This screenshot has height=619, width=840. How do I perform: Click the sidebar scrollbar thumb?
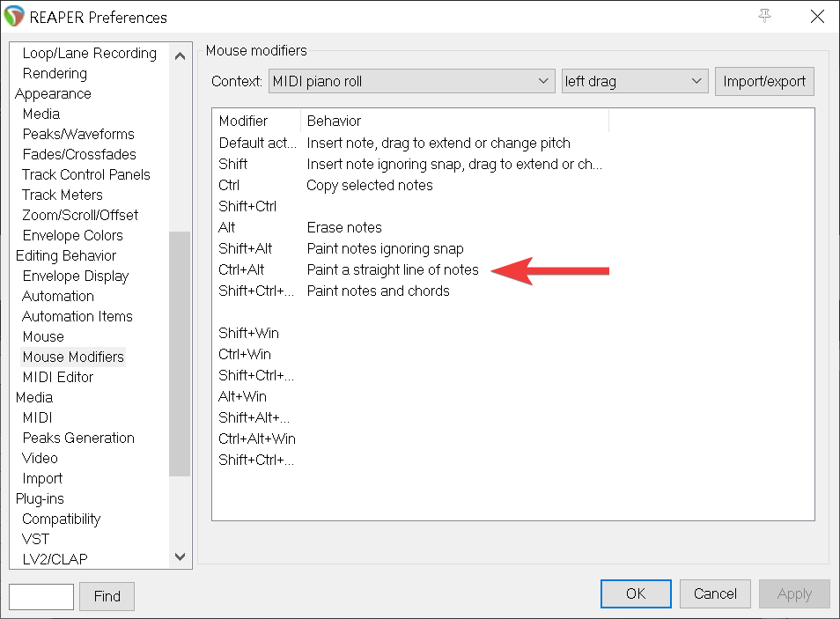[180, 354]
